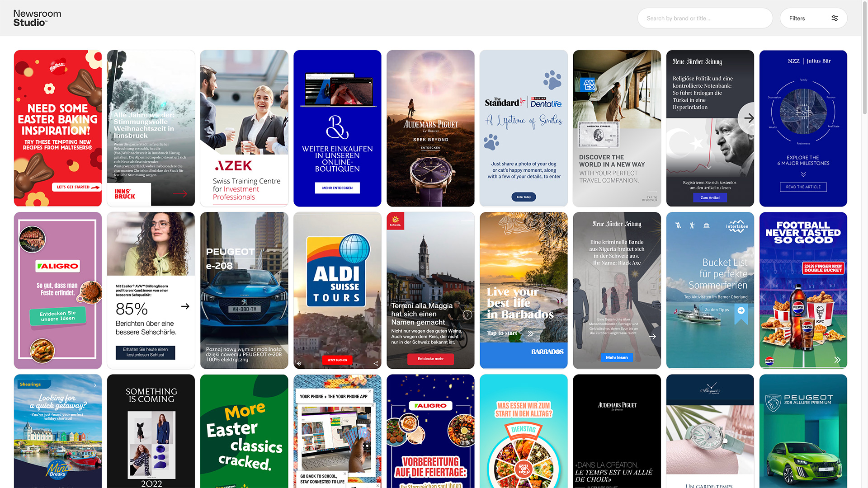Viewport: 868px width, 488px height.
Task: Click 'Read the article' on Julius Bär card
Action: click(803, 187)
